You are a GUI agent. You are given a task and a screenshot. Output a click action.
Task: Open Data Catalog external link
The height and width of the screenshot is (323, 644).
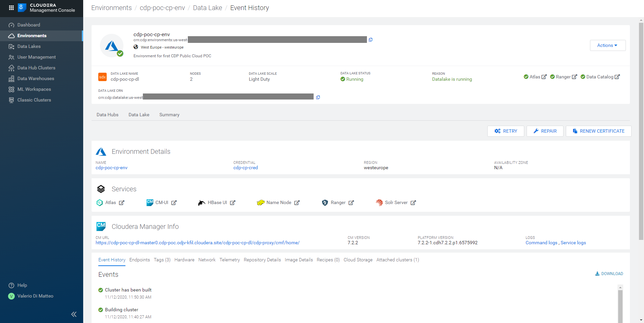[x=617, y=77]
